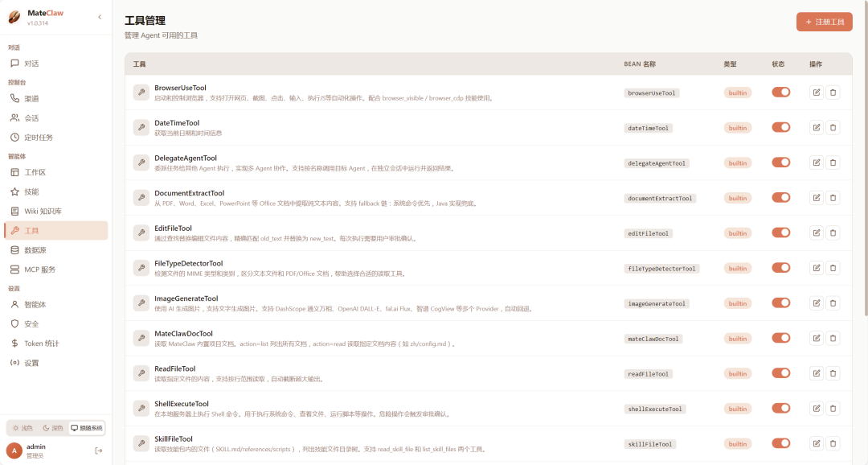
Task: Select the light theme (浅色) option
Action: tap(23, 428)
